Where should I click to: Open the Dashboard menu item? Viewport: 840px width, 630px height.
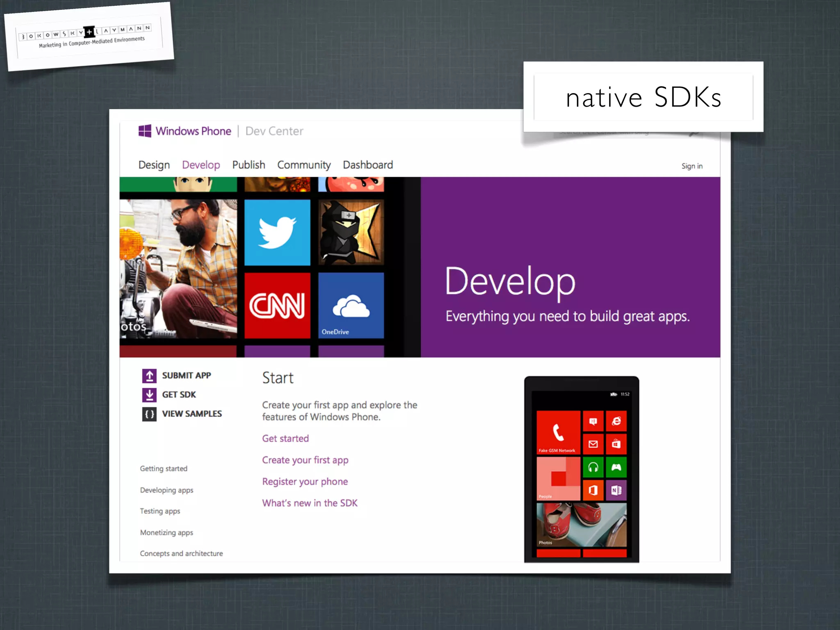click(368, 165)
